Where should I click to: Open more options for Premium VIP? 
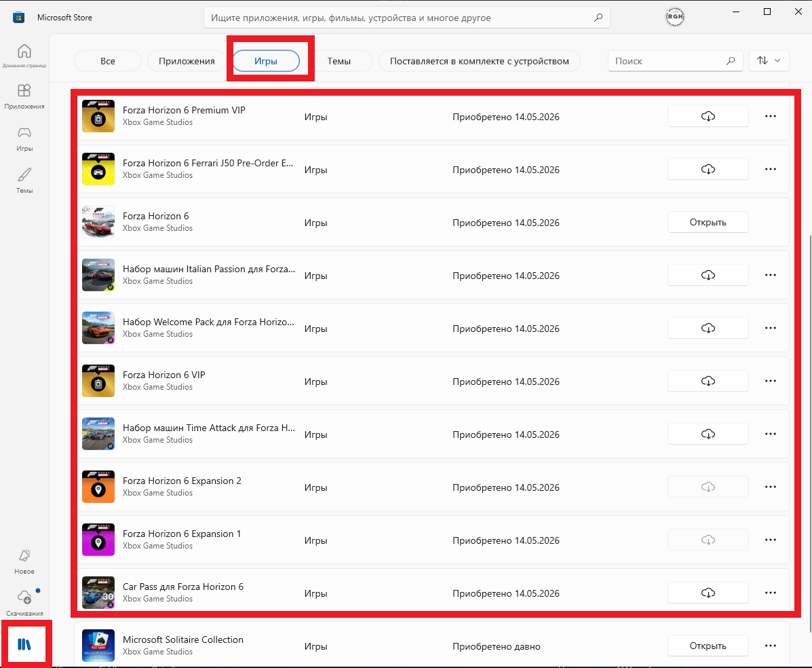click(771, 116)
